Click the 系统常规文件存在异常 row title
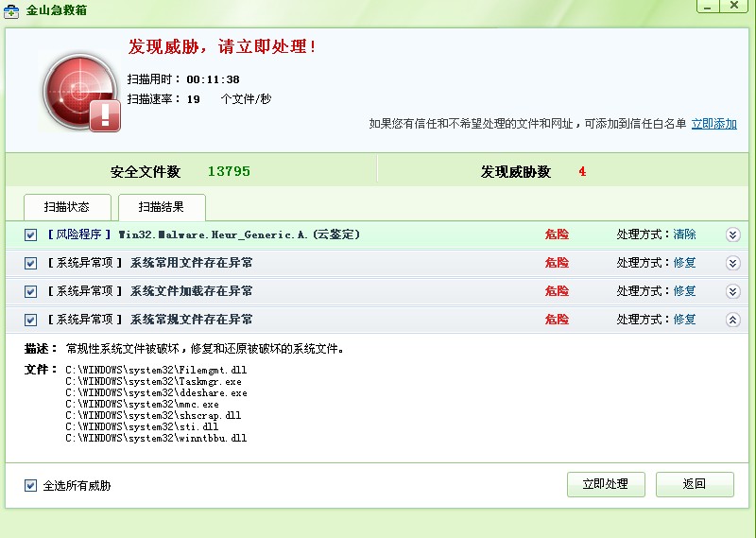Viewport: 756px width, 538px height. (192, 320)
